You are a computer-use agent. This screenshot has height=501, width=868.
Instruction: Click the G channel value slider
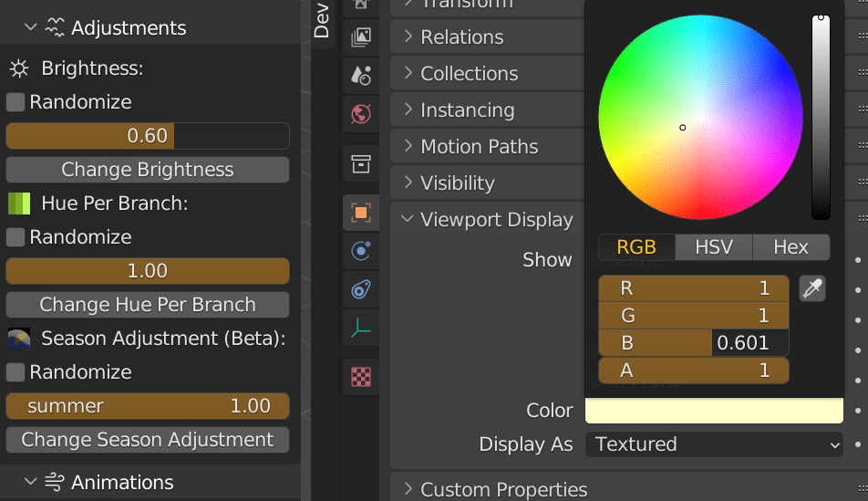point(694,316)
